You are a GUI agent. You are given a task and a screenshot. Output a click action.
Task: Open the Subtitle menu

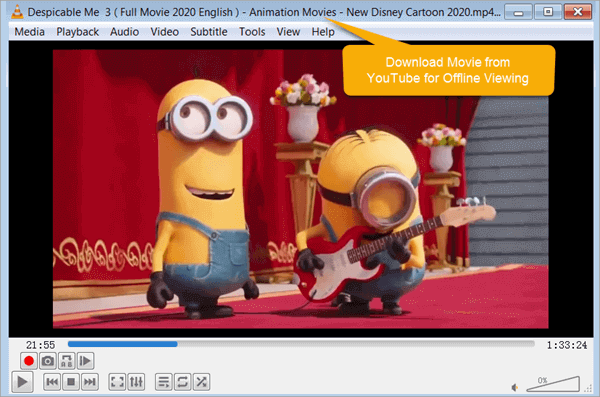pos(209,32)
